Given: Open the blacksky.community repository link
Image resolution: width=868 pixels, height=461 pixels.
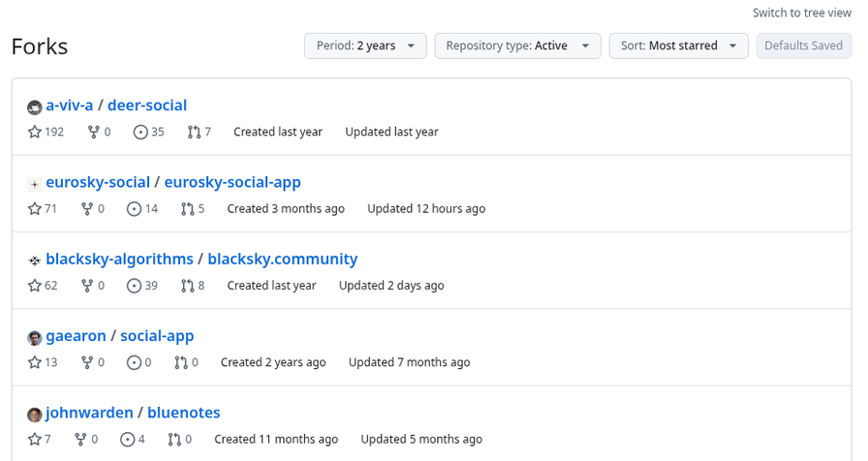Looking at the screenshot, I should [283, 259].
